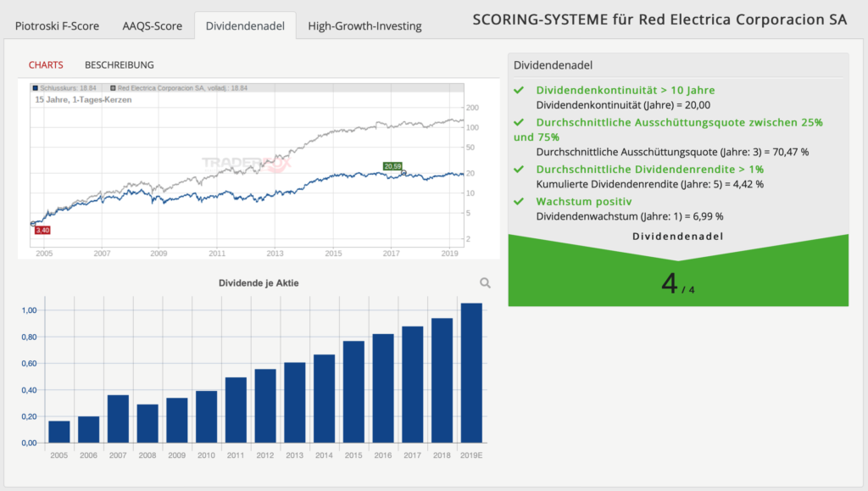
Task: Click the 1,00 y-axis label
Action: (30, 310)
